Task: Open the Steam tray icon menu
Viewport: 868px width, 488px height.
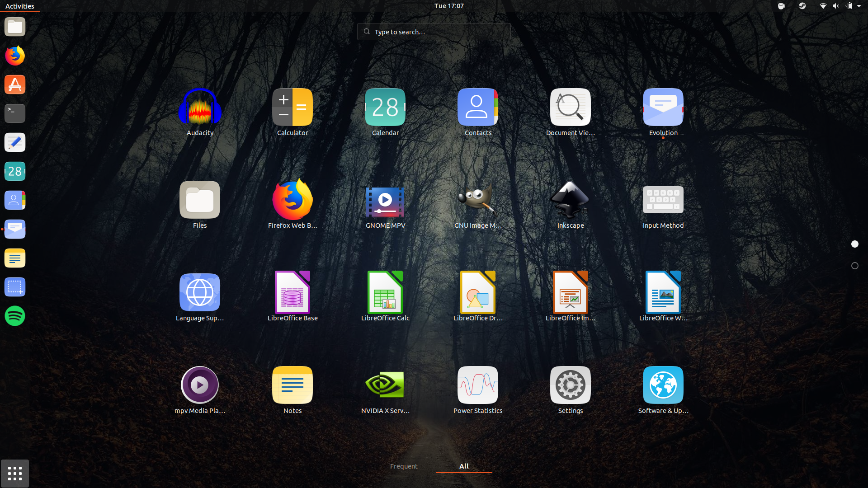Action: click(x=802, y=6)
